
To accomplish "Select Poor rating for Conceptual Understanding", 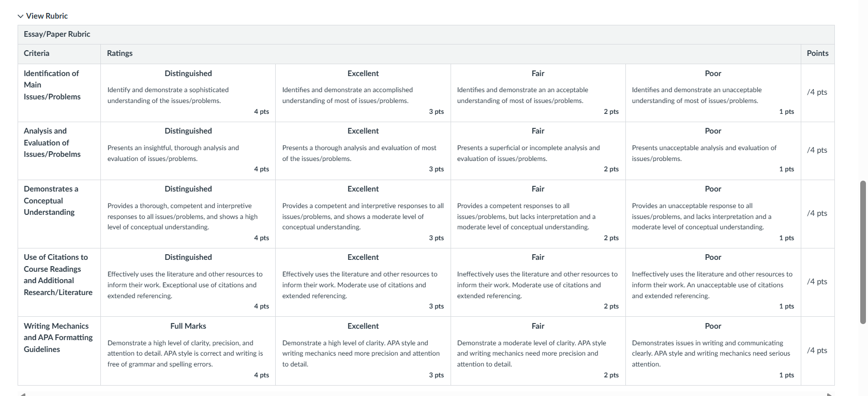I will tap(713, 214).
